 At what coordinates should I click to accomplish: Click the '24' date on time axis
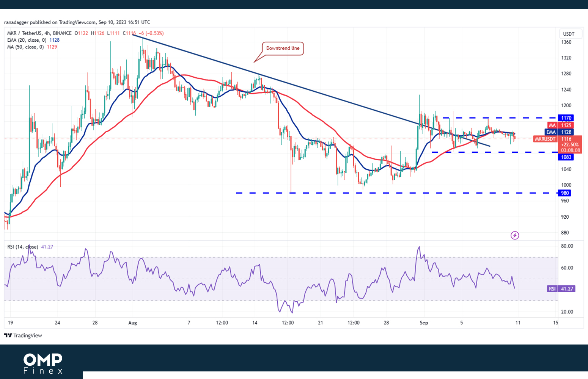(57, 323)
